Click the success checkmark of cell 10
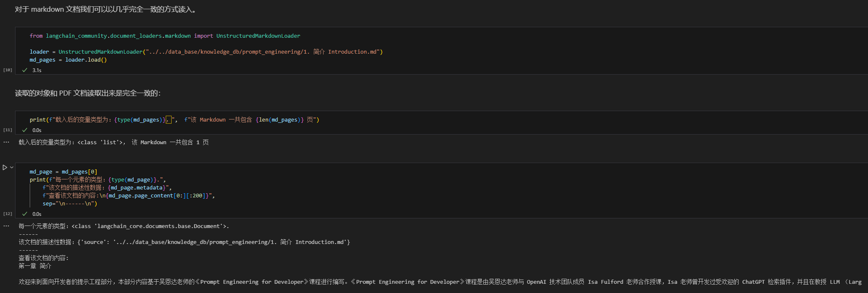 point(25,70)
